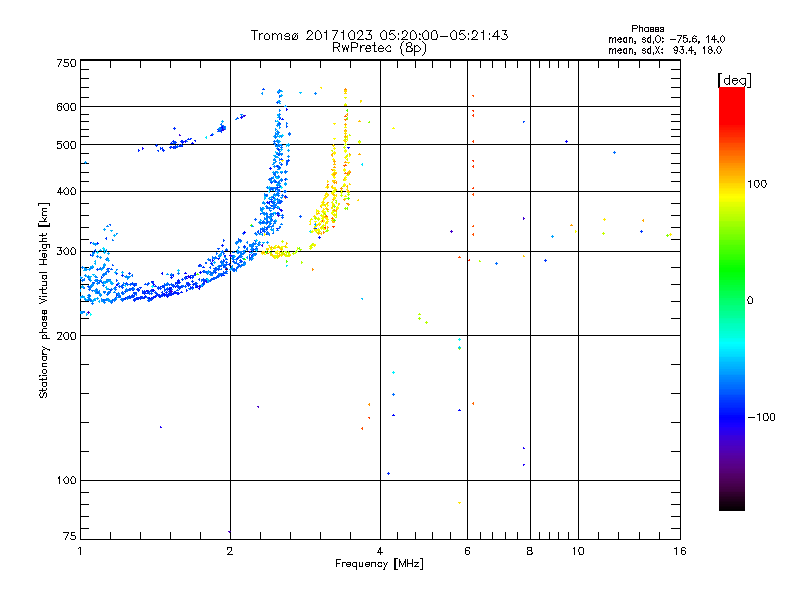The height and width of the screenshot is (600, 800).
Task: Click the x-axis tick label '10'
Action: [578, 551]
